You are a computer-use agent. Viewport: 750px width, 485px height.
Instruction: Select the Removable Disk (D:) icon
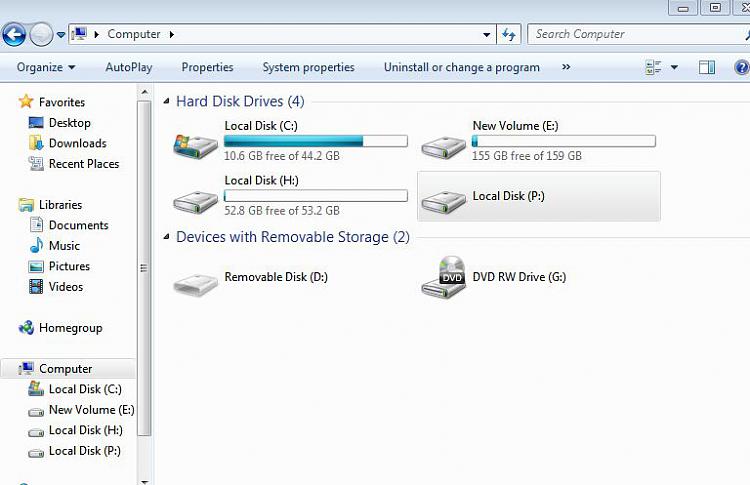point(195,284)
